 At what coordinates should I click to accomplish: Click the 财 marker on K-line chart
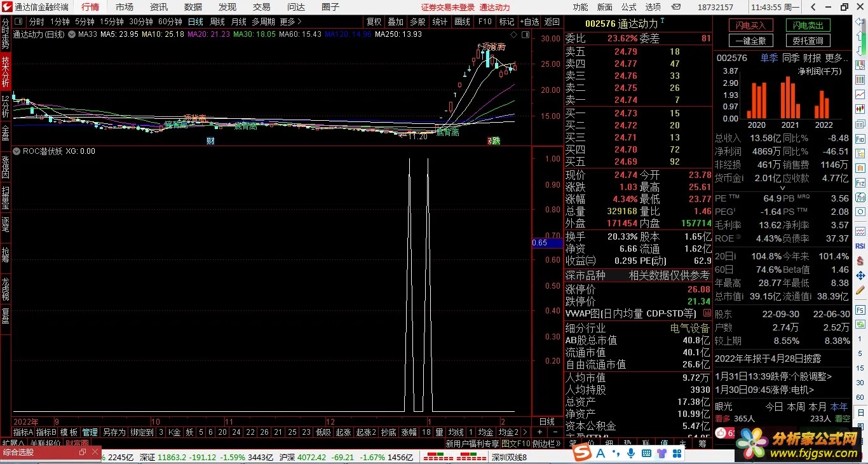[210, 140]
